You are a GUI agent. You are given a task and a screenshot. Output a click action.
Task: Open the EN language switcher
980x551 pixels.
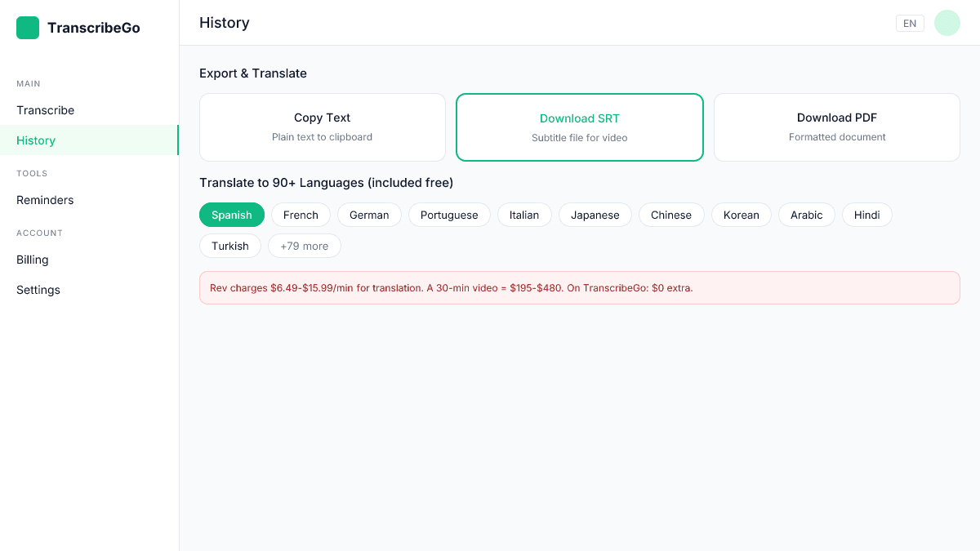tap(910, 23)
